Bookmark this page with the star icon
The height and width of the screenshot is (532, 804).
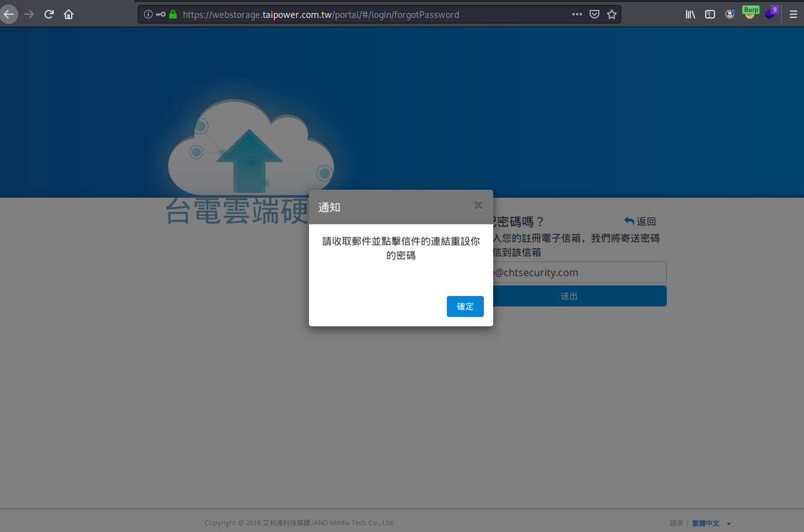612,14
